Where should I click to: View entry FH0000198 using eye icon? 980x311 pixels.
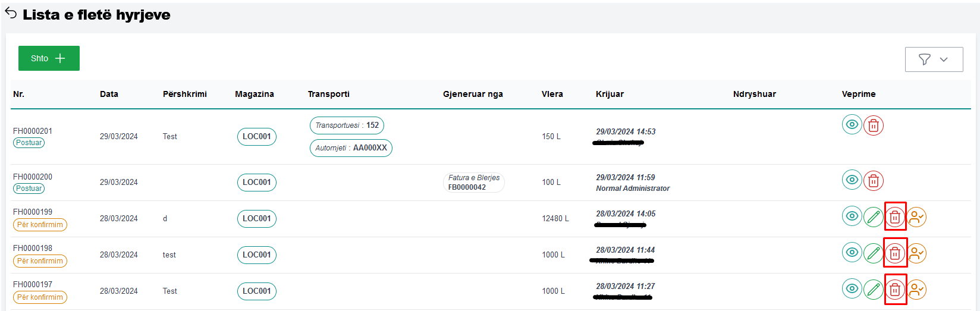coord(852,253)
